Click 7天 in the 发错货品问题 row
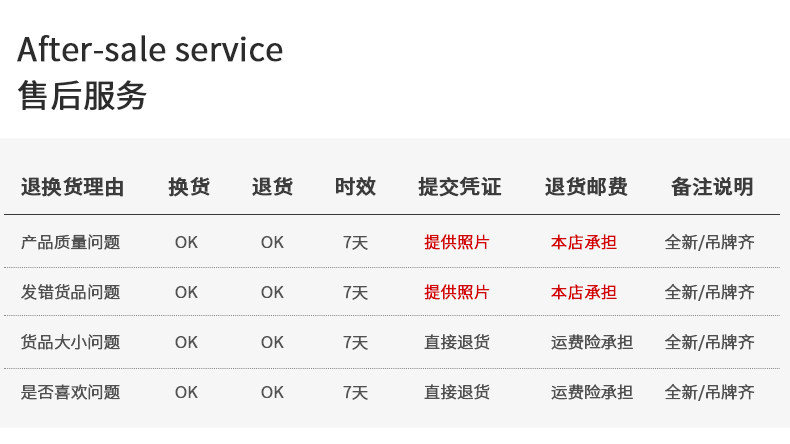790x444 pixels. [355, 292]
